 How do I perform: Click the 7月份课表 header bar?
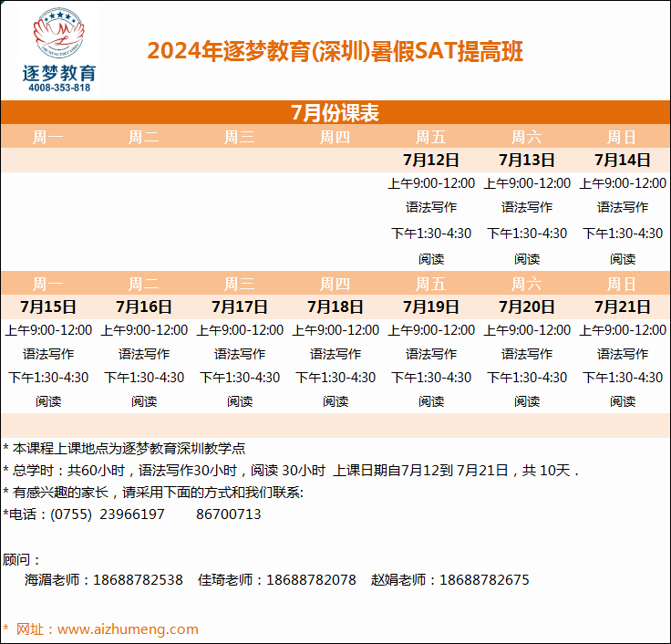tap(335, 112)
